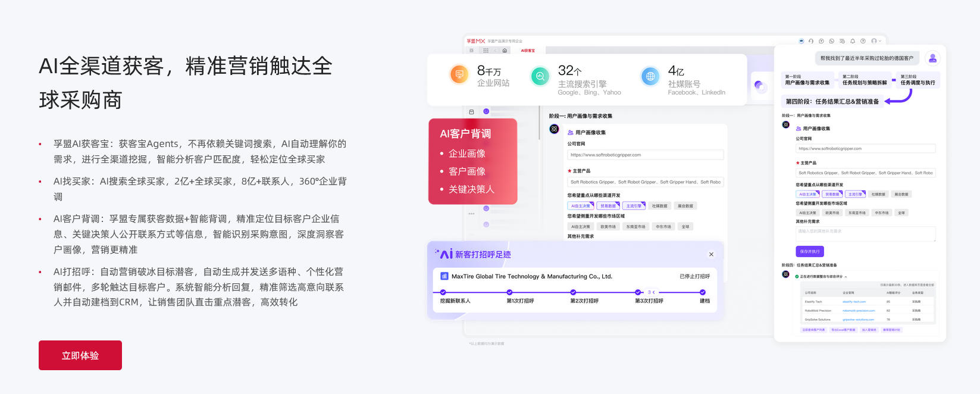Image resolution: width=980 pixels, height=394 pixels.
Task: Select 欧美市场 region chip in middle panel
Action: (608, 227)
